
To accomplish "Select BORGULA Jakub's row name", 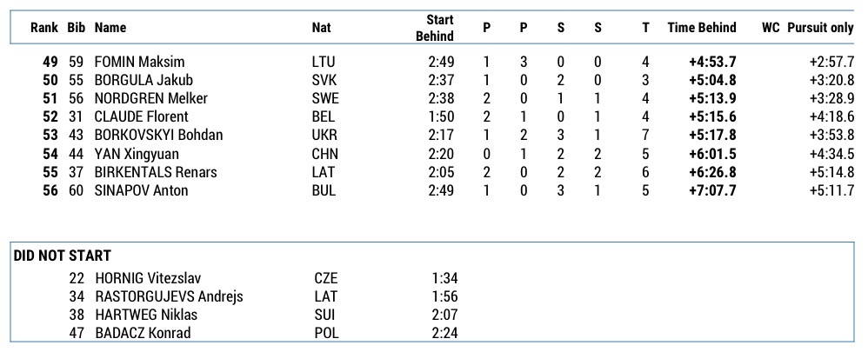I will [144, 80].
